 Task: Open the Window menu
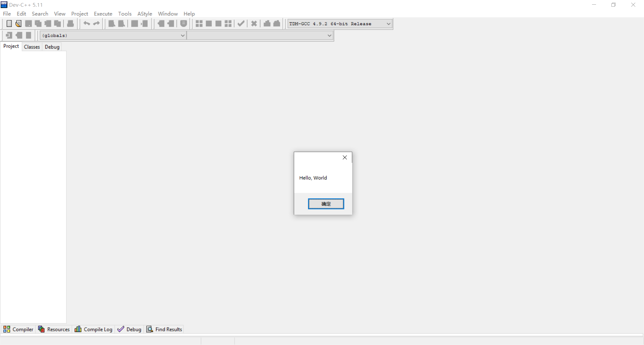(168, 14)
